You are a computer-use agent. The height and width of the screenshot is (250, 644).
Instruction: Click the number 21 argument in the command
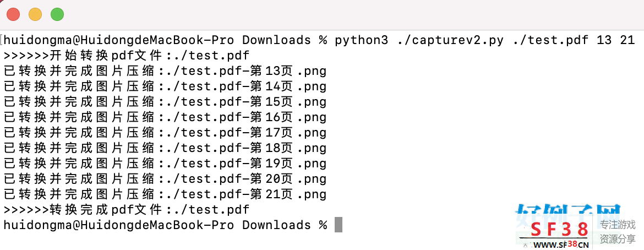(x=627, y=40)
